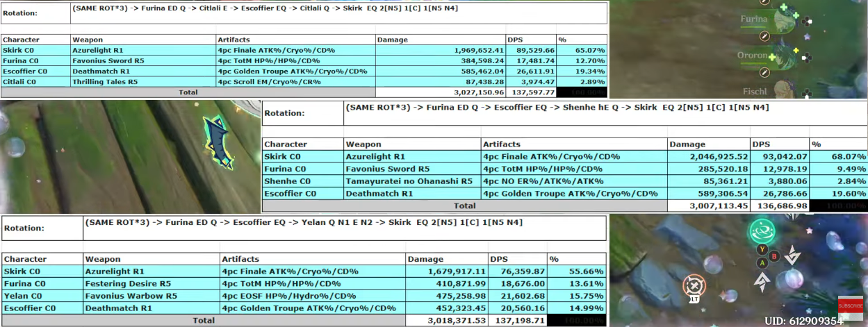Select Furina's party portrait
868x327 pixels.
[x=783, y=19]
